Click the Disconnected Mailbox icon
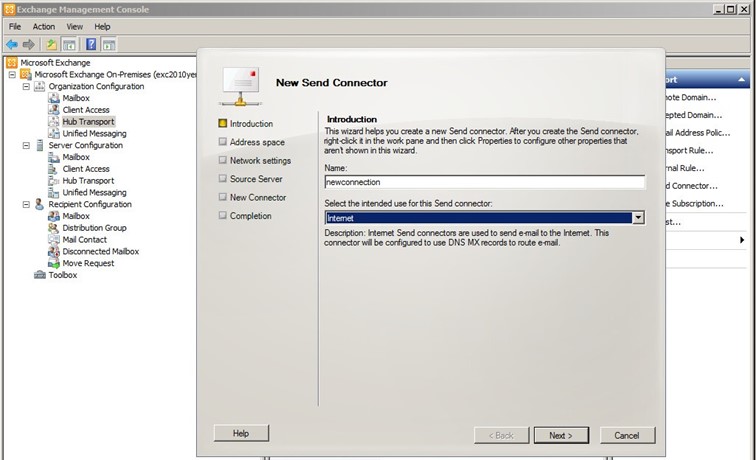 54,251
